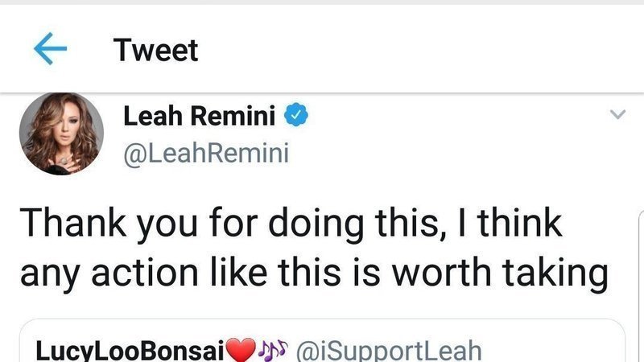Open Leah Remini's profile picture
Image resolution: width=644 pixels, height=362 pixels.
pyautogui.click(x=61, y=134)
